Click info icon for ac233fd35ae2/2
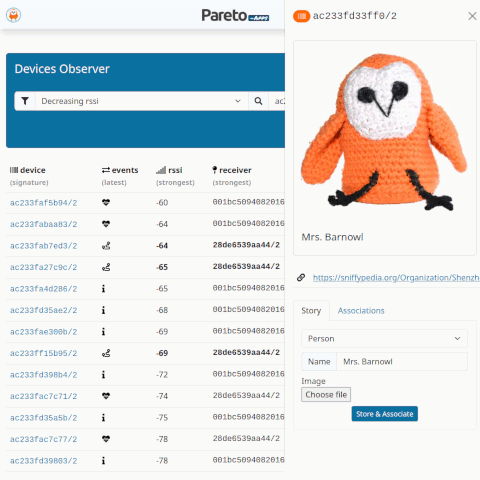 pos(103,310)
